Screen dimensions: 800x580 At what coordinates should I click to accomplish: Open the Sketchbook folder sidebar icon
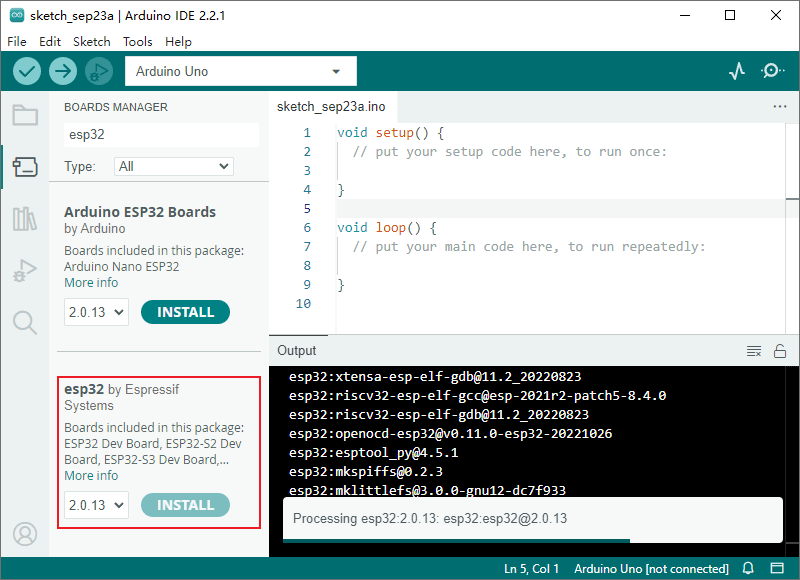point(25,115)
